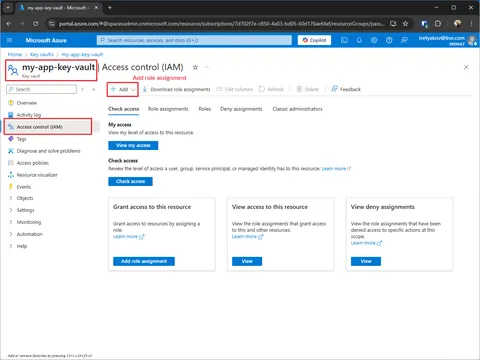The width and height of the screenshot is (480, 360).
Task: Open Chrome extensions puzzle icon
Action: pos(438,24)
